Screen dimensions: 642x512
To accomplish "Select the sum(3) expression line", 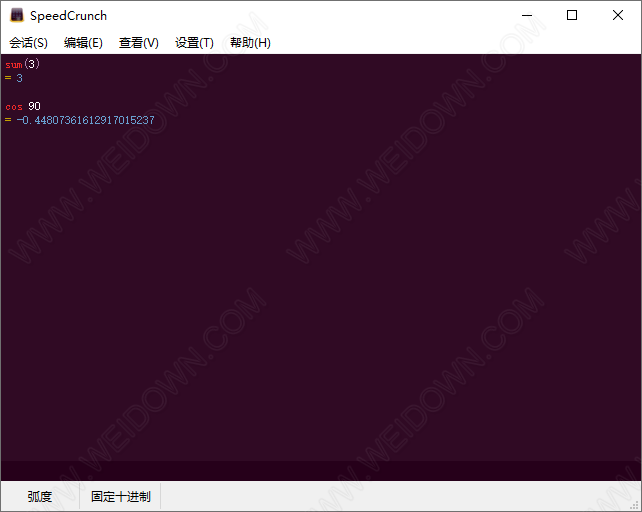I will click(23, 64).
